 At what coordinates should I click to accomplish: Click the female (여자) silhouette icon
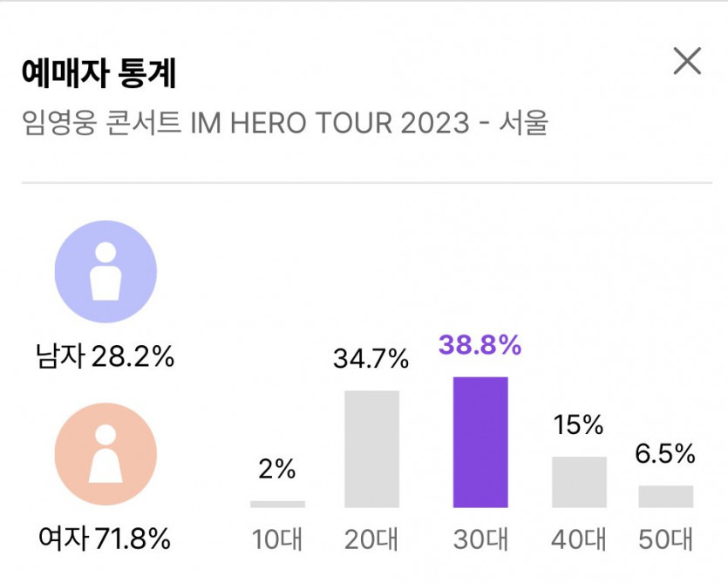tap(105, 454)
